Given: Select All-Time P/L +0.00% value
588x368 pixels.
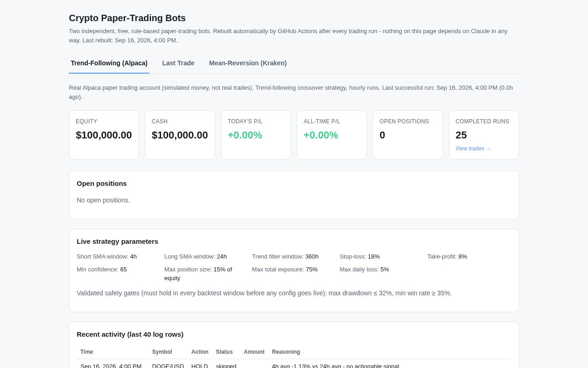Looking at the screenshot, I should point(321,135).
